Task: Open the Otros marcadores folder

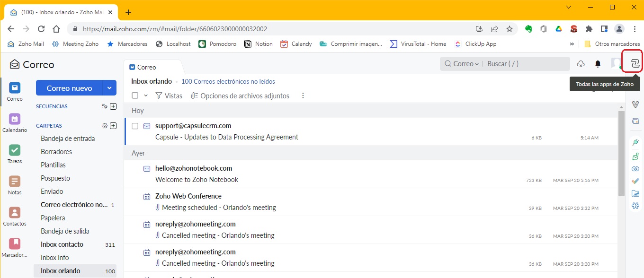Action: 612,44
